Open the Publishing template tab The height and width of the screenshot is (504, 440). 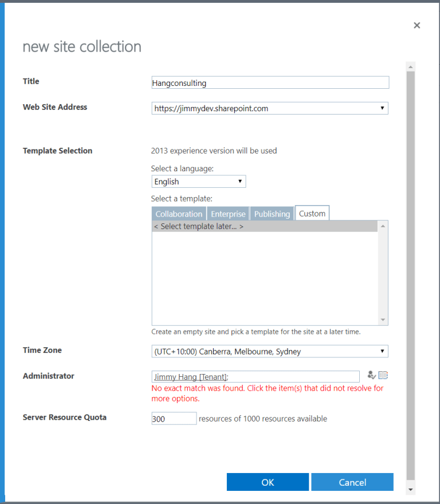coord(272,213)
